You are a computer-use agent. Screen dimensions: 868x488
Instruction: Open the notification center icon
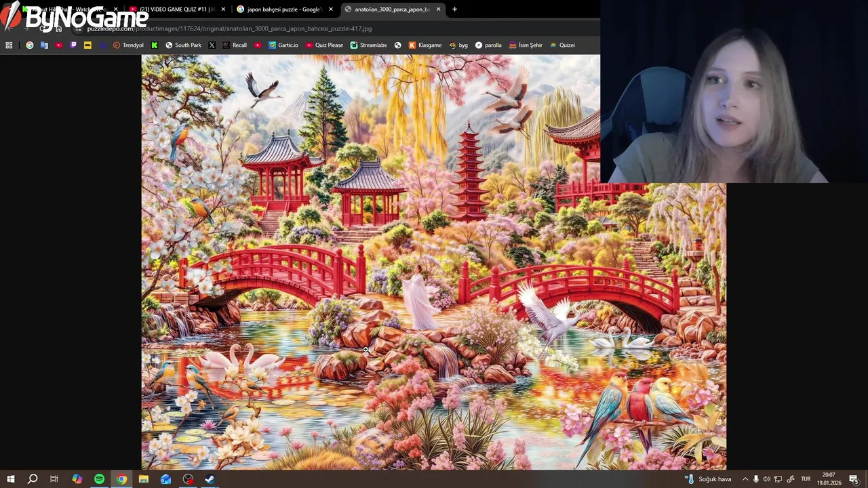click(x=854, y=479)
